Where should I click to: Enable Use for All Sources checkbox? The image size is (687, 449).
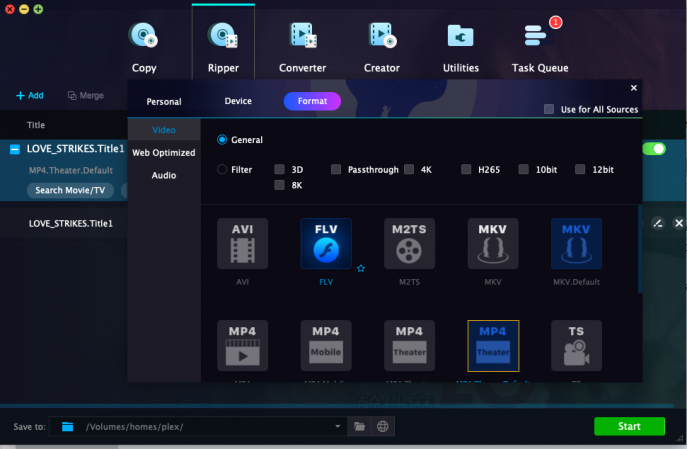click(x=549, y=109)
